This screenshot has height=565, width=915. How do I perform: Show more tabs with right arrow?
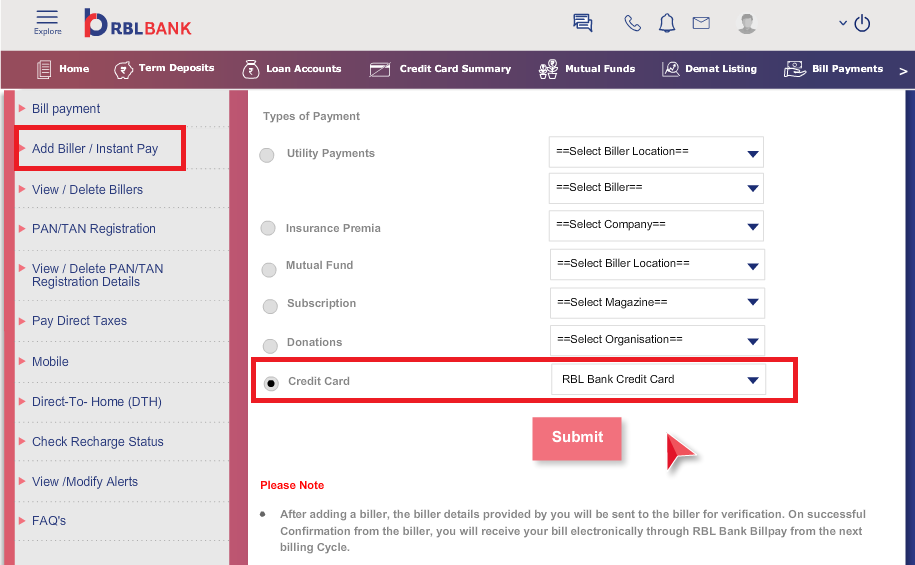(x=903, y=71)
